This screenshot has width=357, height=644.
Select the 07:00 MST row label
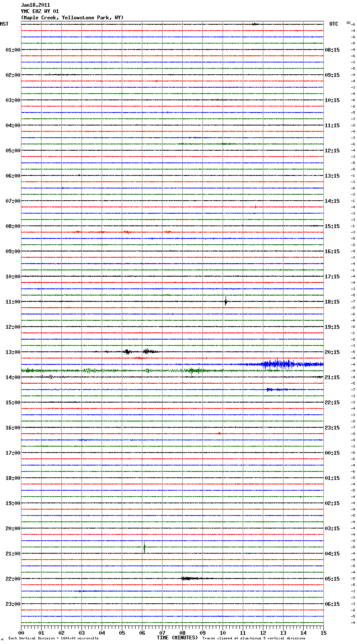13,201
